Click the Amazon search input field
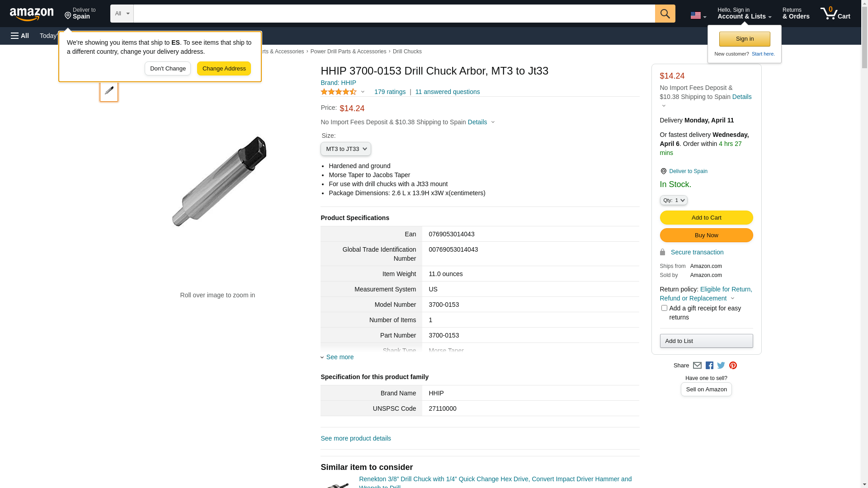This screenshot has height=488, width=868. click(394, 14)
